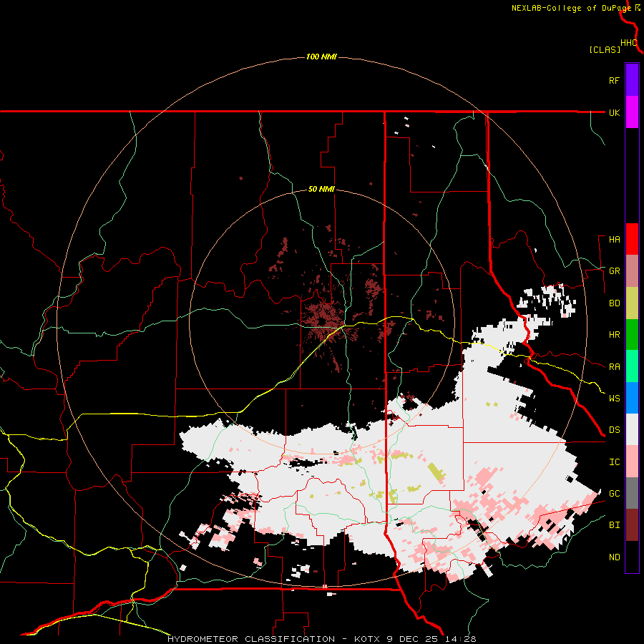Viewport: 644px width, 644px height.
Task: Click the BI legend label
Action: click(615, 525)
